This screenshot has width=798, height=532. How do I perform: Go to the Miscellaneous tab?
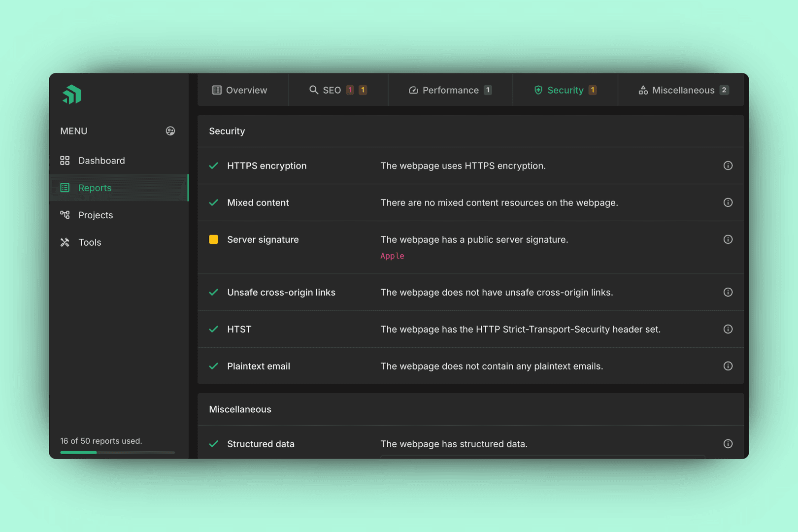(683, 90)
